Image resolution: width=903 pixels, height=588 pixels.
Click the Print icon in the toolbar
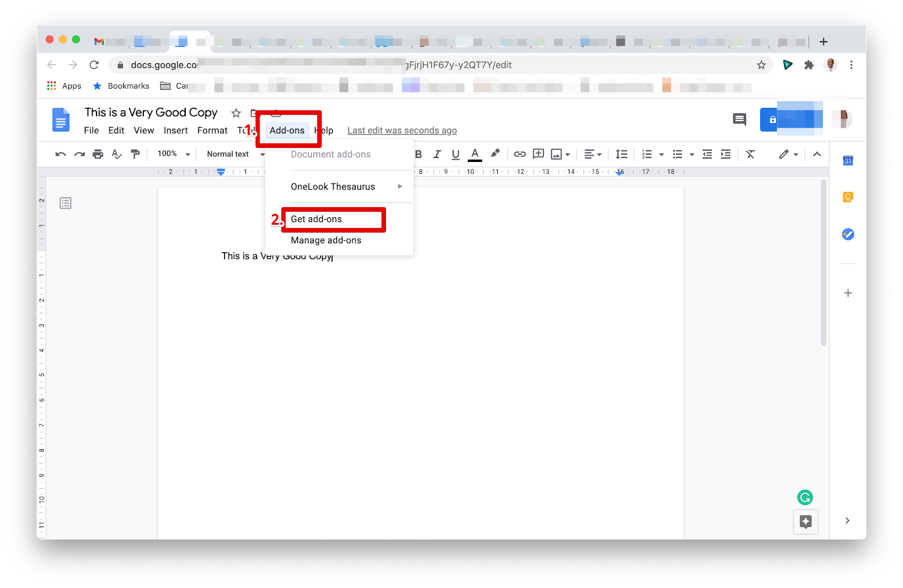pos(98,153)
